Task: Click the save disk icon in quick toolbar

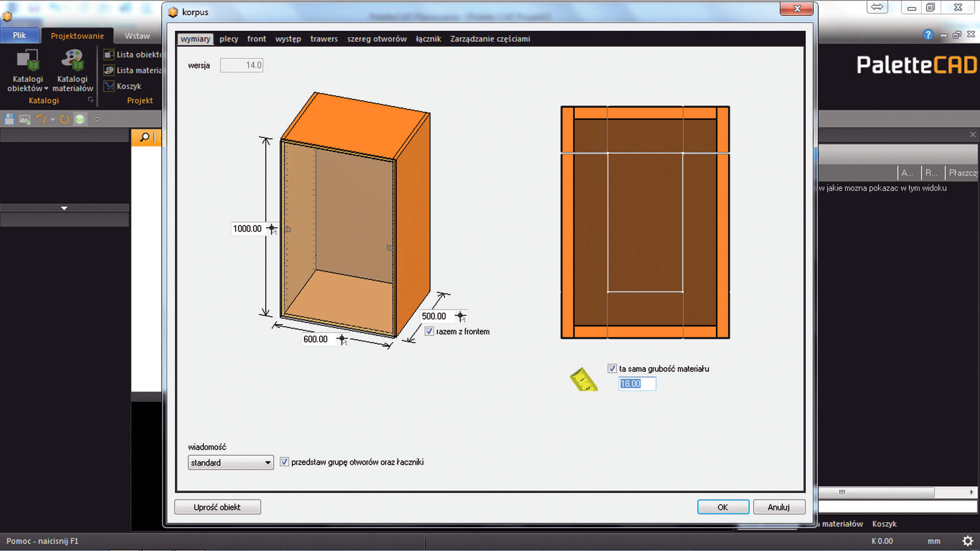Action: point(9,119)
